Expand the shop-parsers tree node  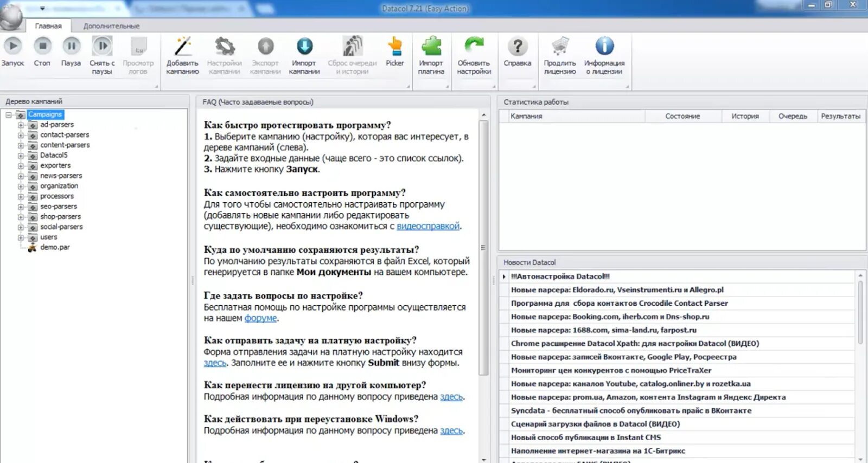coord(21,217)
